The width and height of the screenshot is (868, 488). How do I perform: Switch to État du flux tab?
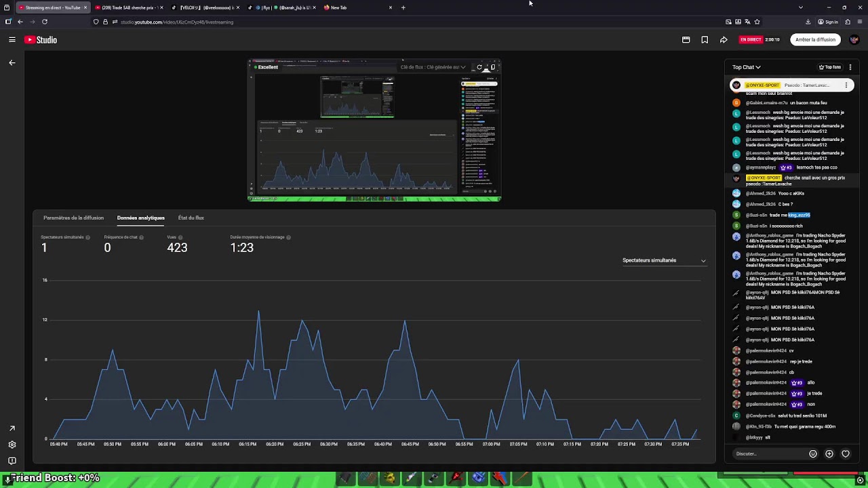point(191,218)
